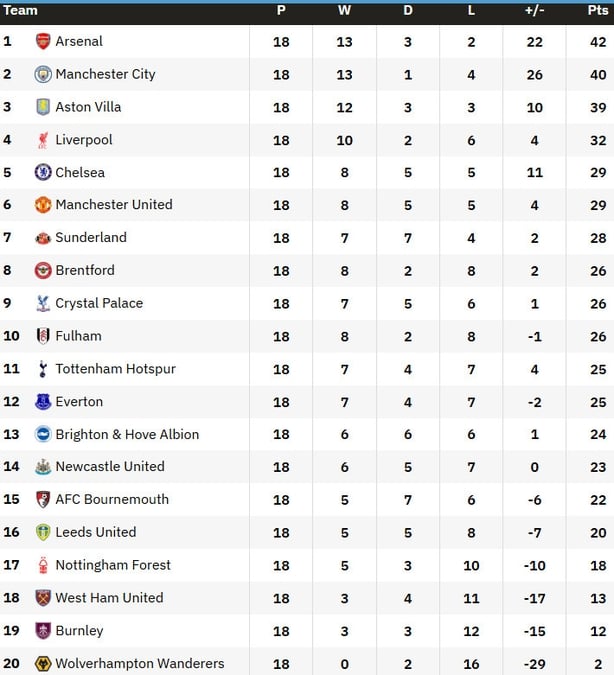The image size is (614, 675).
Task: Sort by the +/- goal difference header
Action: click(x=534, y=11)
